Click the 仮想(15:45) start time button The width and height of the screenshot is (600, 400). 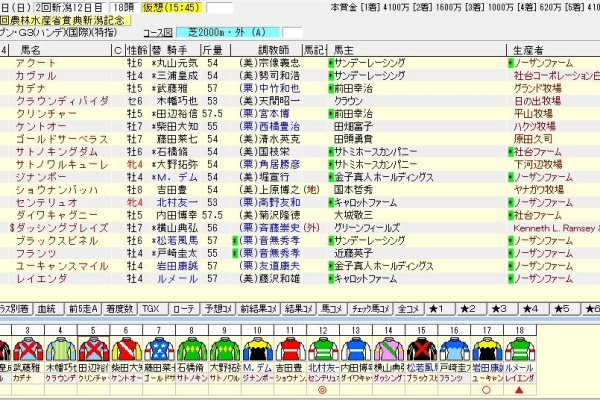(172, 8)
